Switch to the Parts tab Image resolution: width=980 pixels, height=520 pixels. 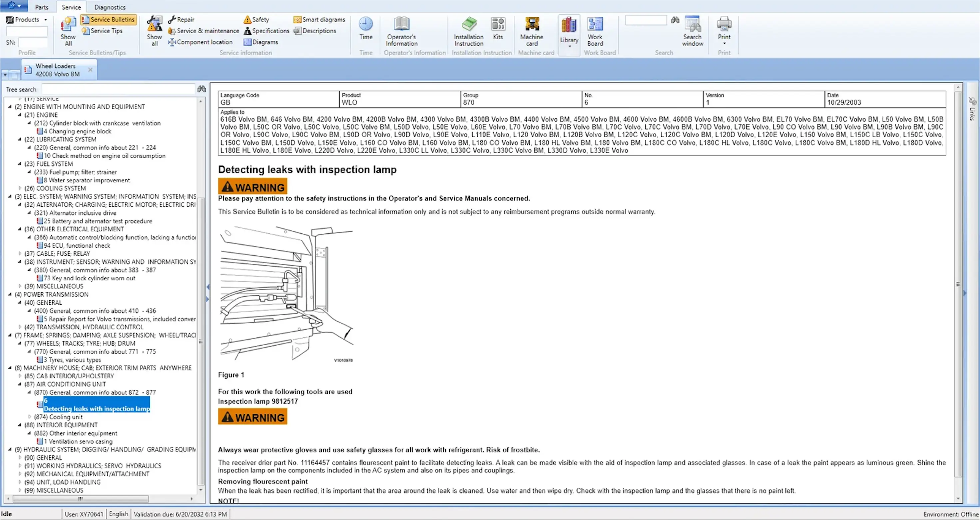41,7
